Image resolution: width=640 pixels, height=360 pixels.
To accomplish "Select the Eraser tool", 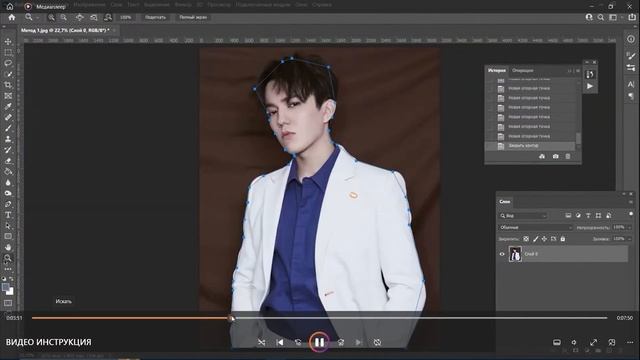I will 8,161.
